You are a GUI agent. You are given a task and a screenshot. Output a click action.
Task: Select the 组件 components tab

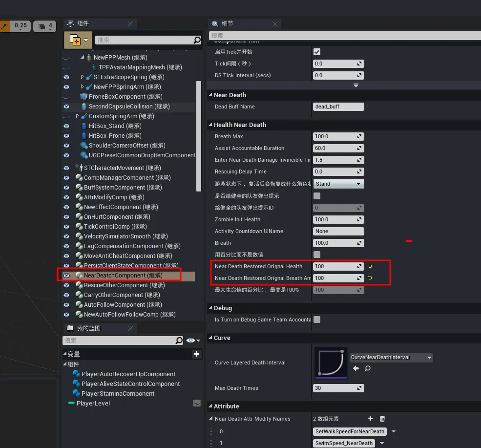[x=83, y=23]
